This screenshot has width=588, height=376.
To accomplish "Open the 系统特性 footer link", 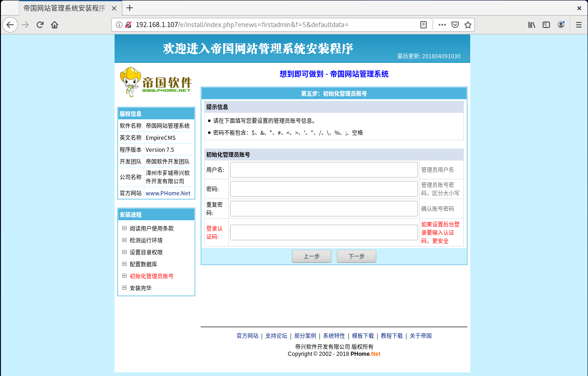I will [x=334, y=336].
